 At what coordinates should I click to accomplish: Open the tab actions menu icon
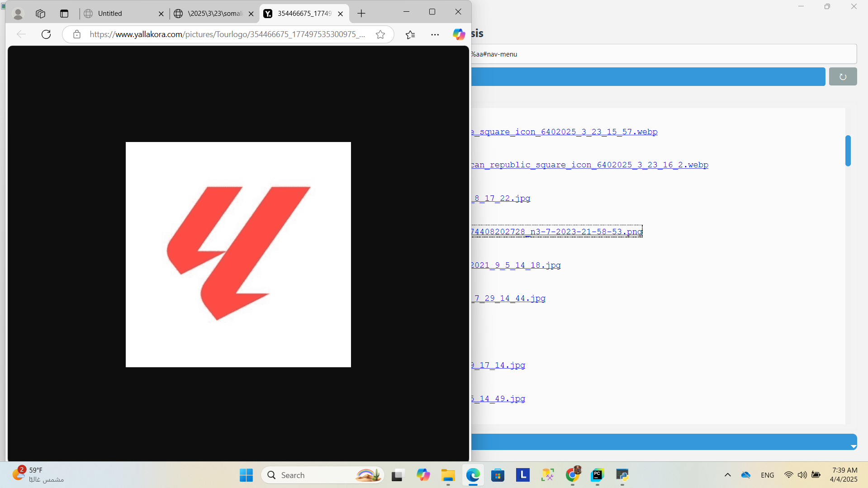point(64,14)
